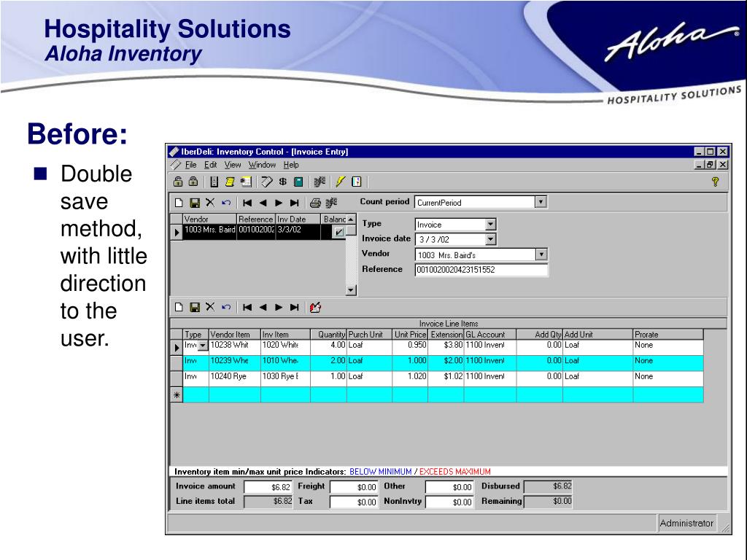747x560 pixels.
Task: Click the GL Account column header
Action: [x=490, y=334]
